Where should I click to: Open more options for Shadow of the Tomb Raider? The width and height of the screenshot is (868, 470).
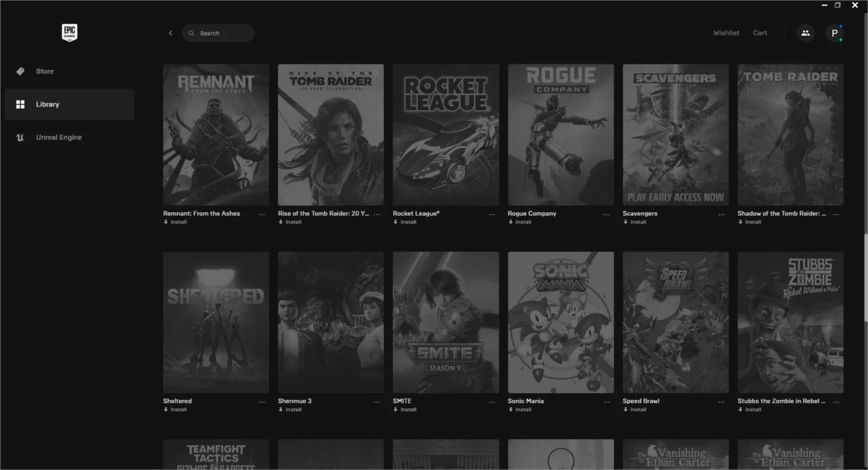coord(836,215)
